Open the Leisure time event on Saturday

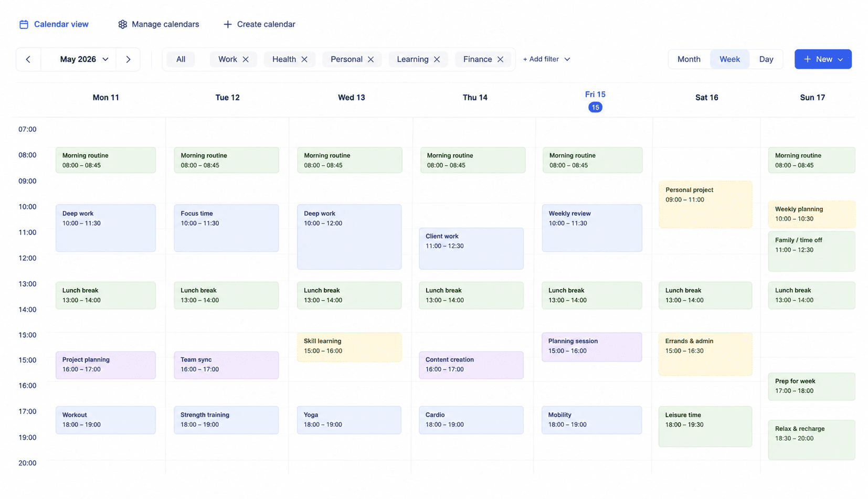tap(705, 427)
